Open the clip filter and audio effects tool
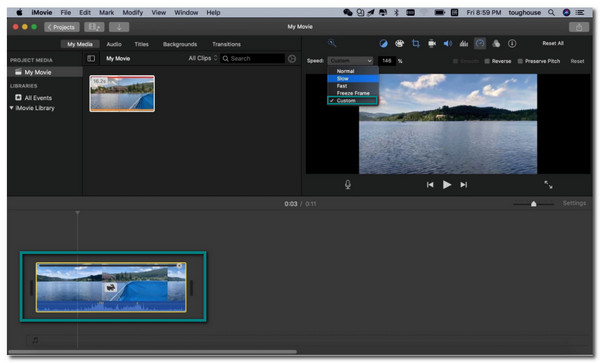 496,44
